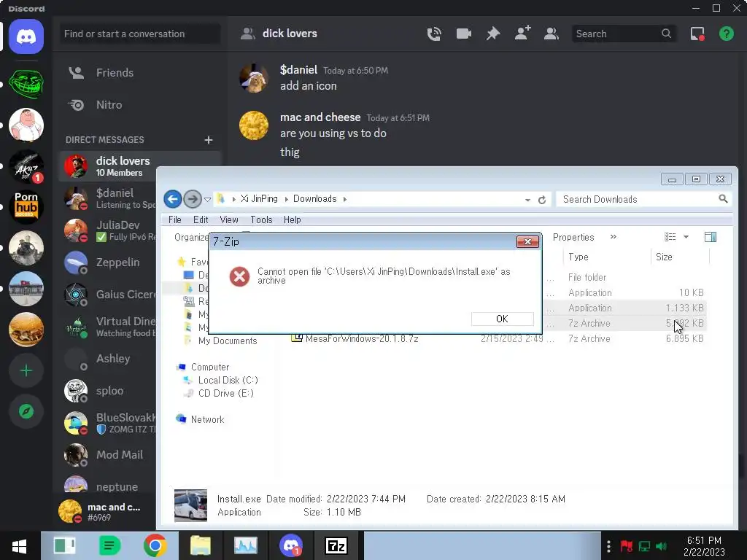The height and width of the screenshot is (560, 747).
Task: Add friends to the group DM
Action: tap(522, 34)
